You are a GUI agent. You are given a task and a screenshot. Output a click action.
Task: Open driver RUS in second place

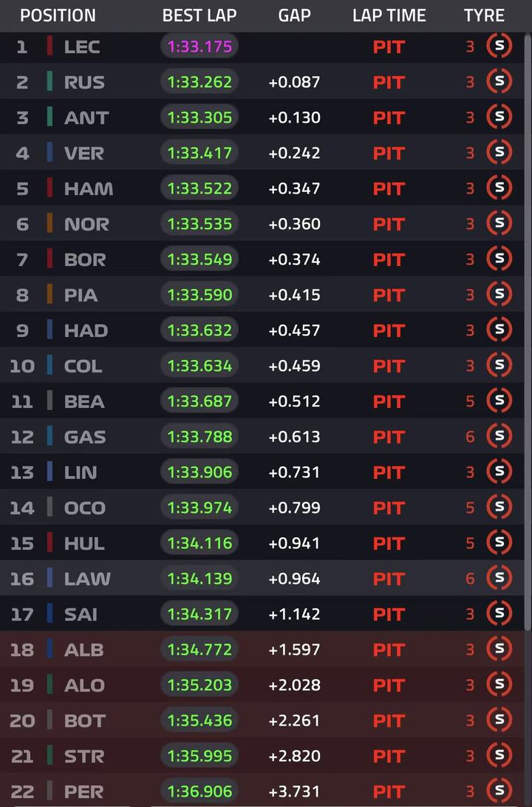tap(84, 82)
